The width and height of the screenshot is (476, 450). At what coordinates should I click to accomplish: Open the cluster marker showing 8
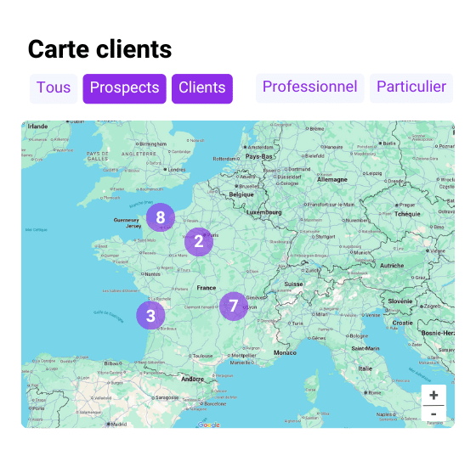(x=161, y=217)
